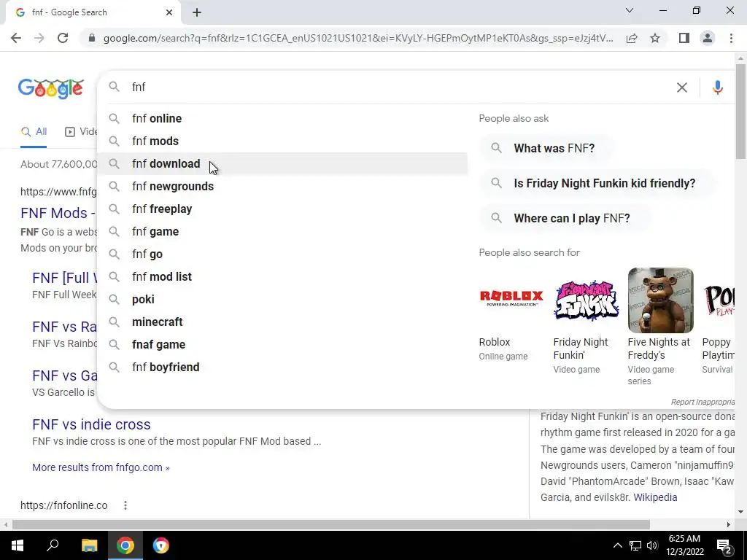Bookmark this page with the star icon

(x=655, y=38)
